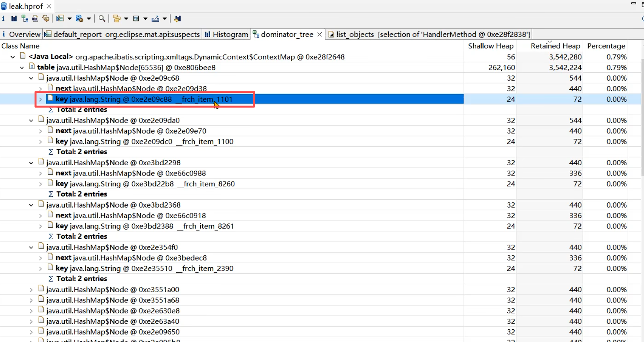Viewport: 644px width, 342px height.
Task: Collapse HashMap$Node @ 0xe3bd2298
Action: [x=31, y=163]
